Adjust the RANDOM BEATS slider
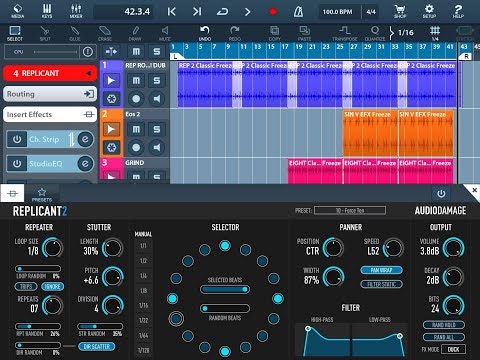This screenshot has width=480, height=360. [225, 308]
